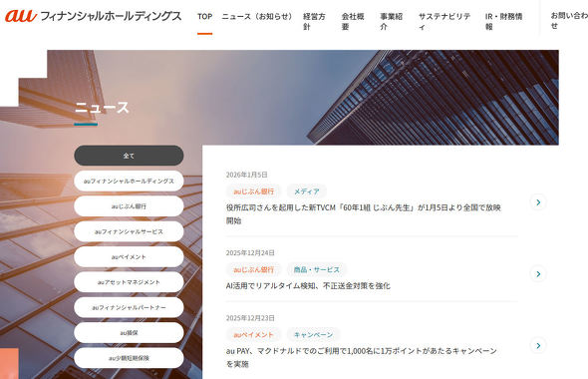Click the date 2025年12月23日

pos(250,318)
